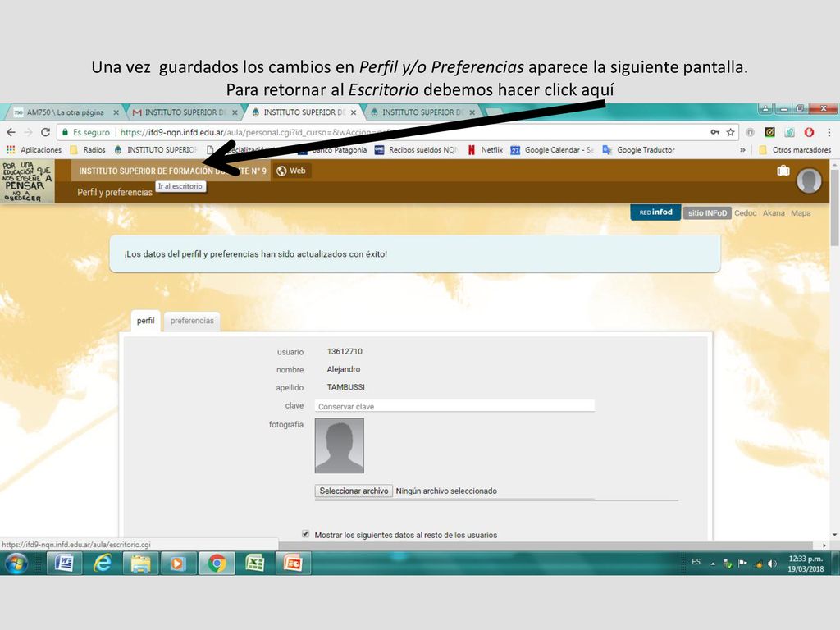Open Excel from the taskbar
The width and height of the screenshot is (840, 630).
255,563
